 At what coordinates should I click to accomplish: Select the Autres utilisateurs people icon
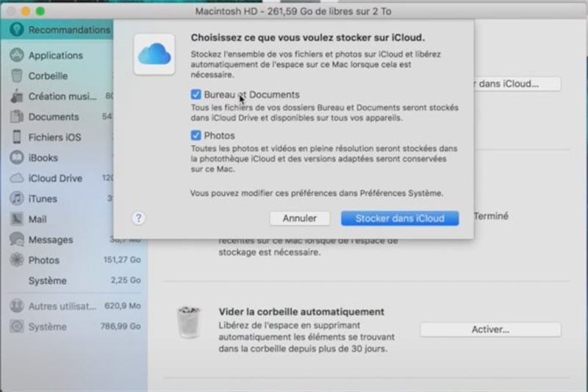coord(16,306)
